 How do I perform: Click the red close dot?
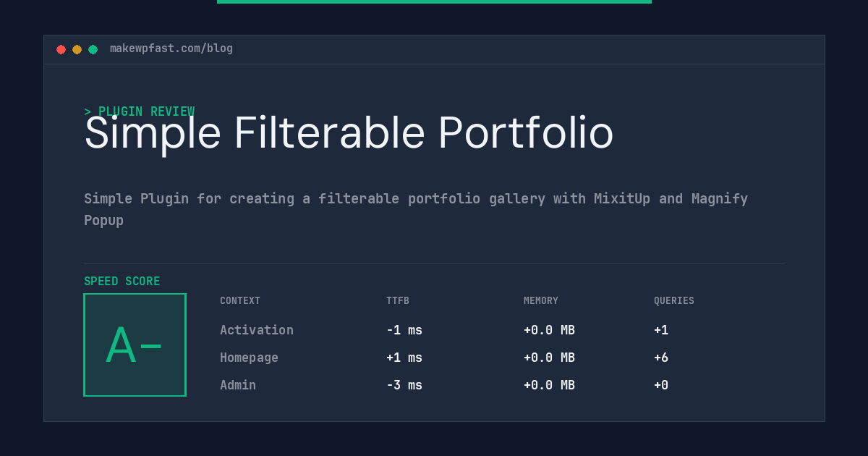[x=61, y=49]
